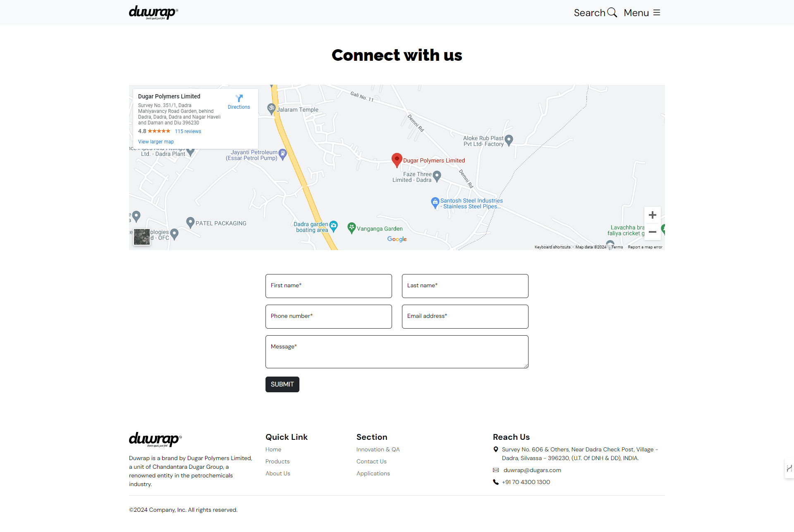Image resolution: width=794 pixels, height=532 pixels.
Task: Open the 115 reviews link
Action: point(188,131)
